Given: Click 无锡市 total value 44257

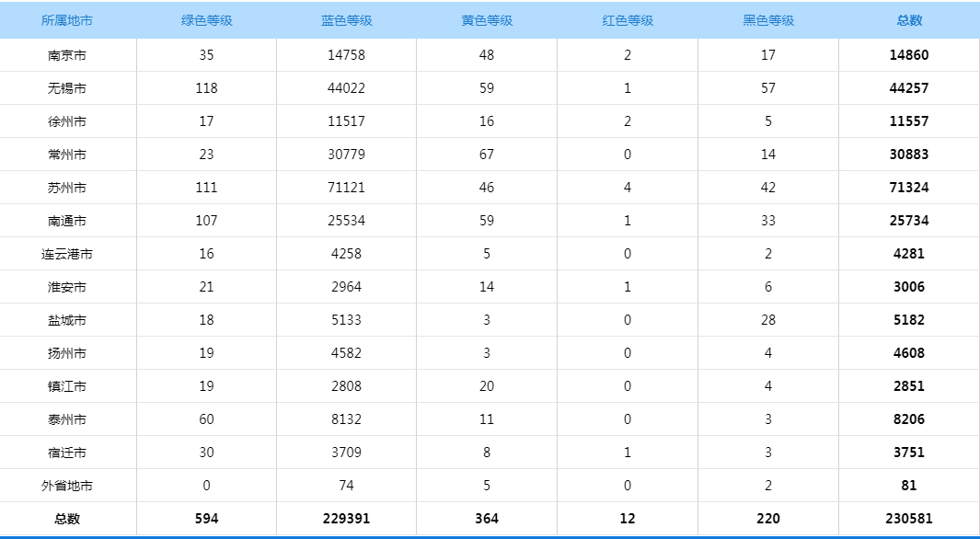Looking at the screenshot, I should (x=909, y=88).
